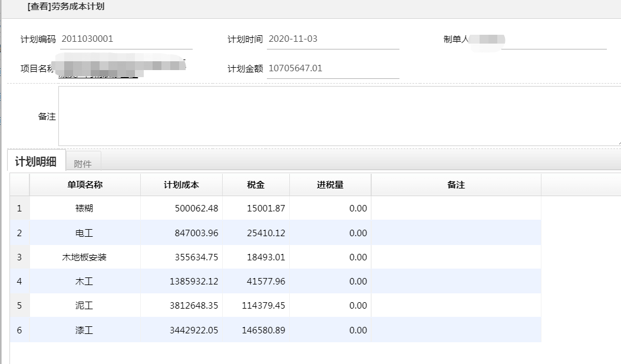
Task: Switch to the 计划明细 tab
Action: tap(35, 162)
